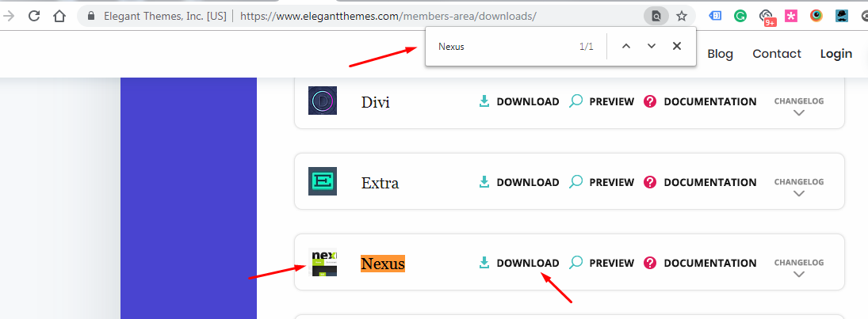This screenshot has width=868, height=319.
Task: Open the Blog menu item
Action: 721,54
